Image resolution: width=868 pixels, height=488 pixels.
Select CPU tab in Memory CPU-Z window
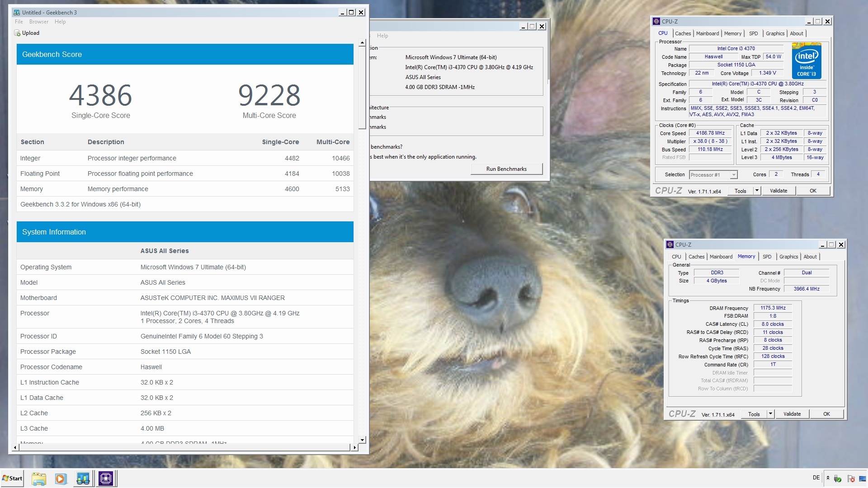[x=676, y=257]
